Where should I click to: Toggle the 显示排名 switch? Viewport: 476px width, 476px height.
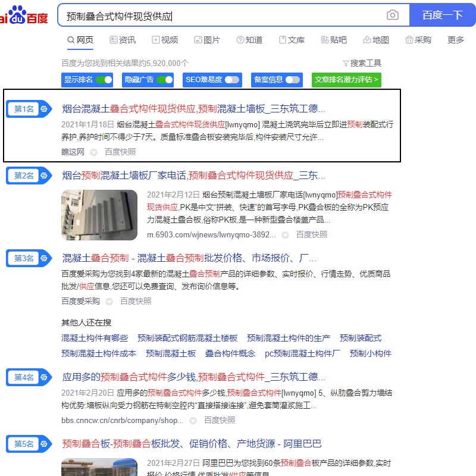coord(104,80)
